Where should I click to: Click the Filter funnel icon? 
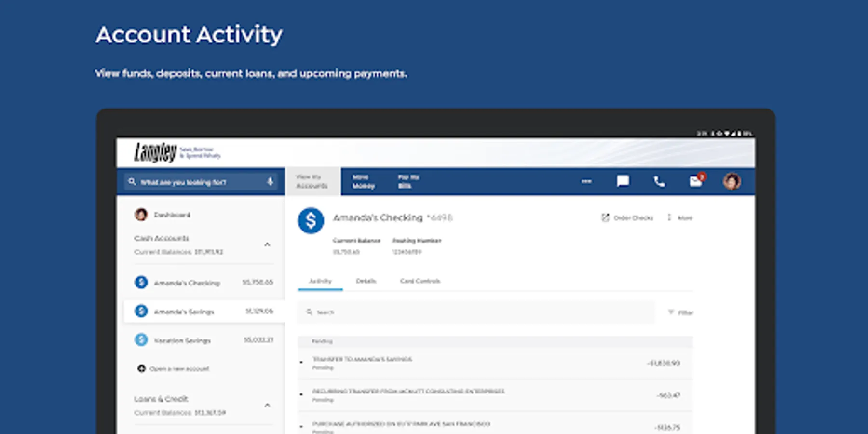pyautogui.click(x=671, y=312)
